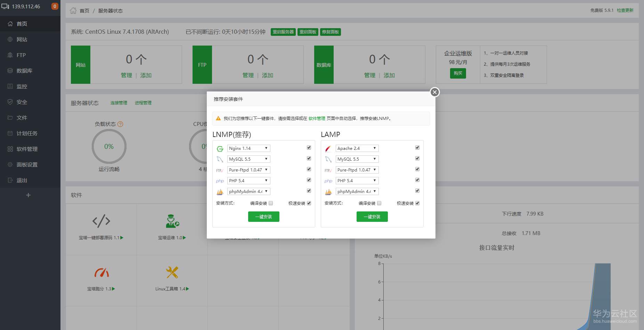Screen dimensions: 644x330
Task: Enable 编译安装 checkbox under LNMP
Action: [271, 203]
